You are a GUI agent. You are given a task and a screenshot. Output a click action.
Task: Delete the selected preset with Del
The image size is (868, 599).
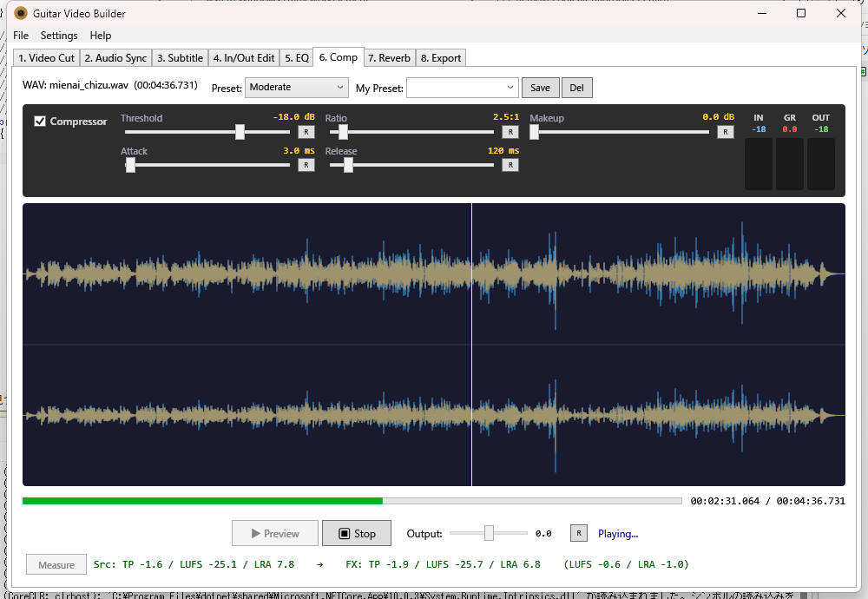576,88
